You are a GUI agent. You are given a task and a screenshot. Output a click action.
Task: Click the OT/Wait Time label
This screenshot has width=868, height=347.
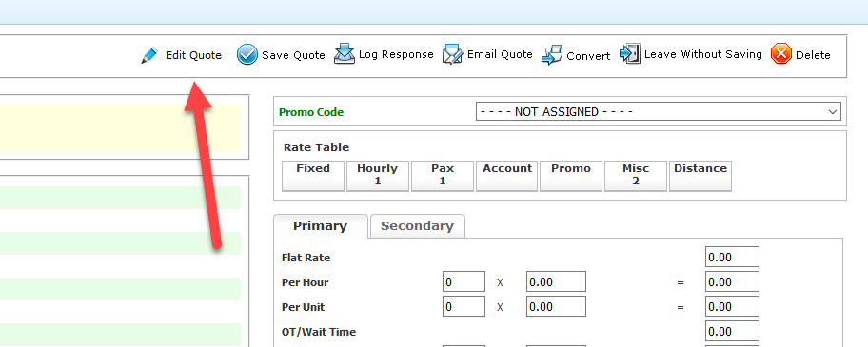click(319, 332)
